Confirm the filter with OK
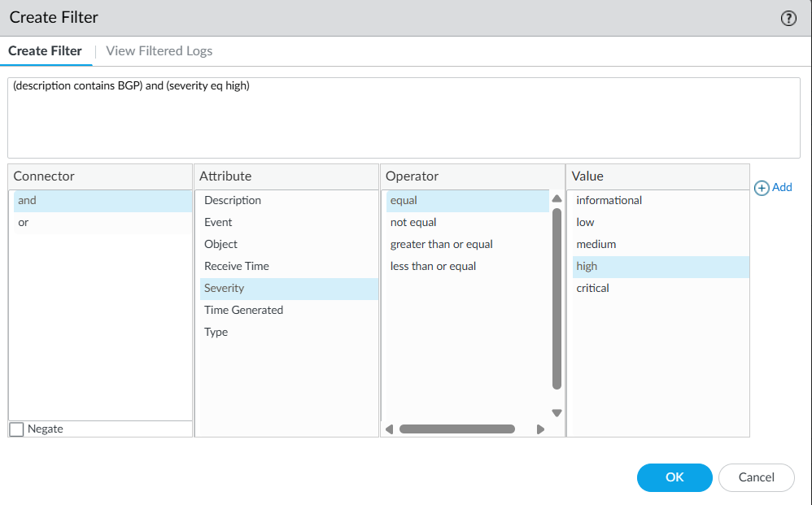This screenshot has height=505, width=812. pyautogui.click(x=674, y=477)
